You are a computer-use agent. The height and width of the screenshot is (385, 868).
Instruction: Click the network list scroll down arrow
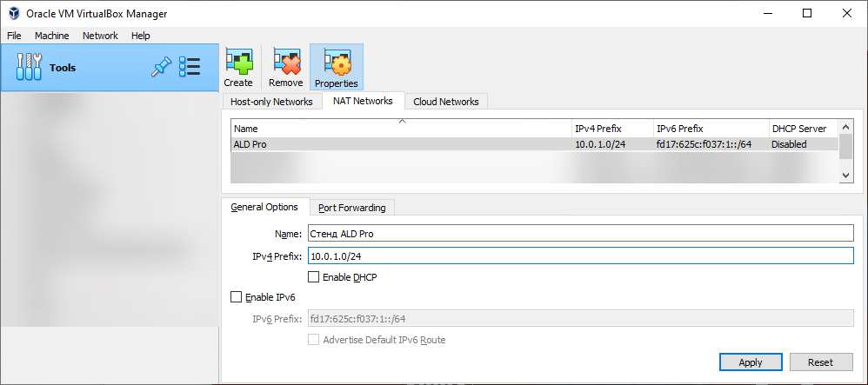(845, 176)
